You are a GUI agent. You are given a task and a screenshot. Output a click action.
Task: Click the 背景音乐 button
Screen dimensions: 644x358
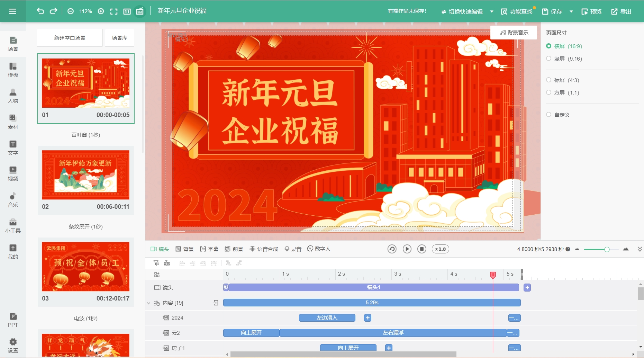(514, 33)
